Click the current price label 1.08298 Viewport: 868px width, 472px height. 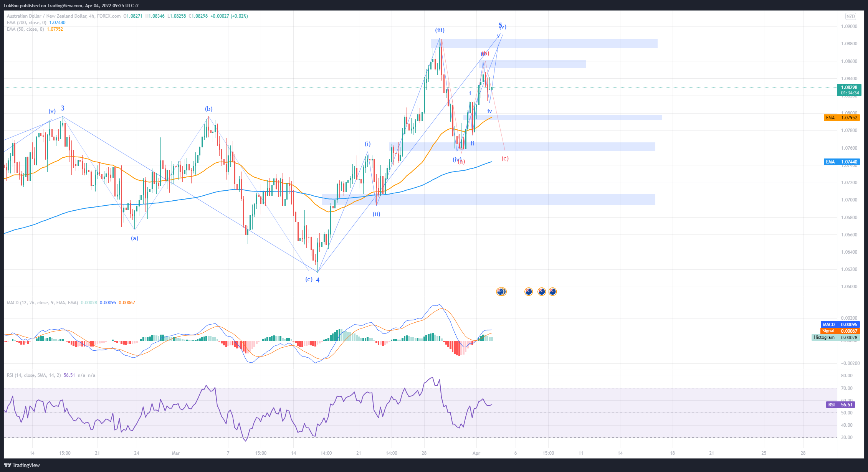[849, 87]
